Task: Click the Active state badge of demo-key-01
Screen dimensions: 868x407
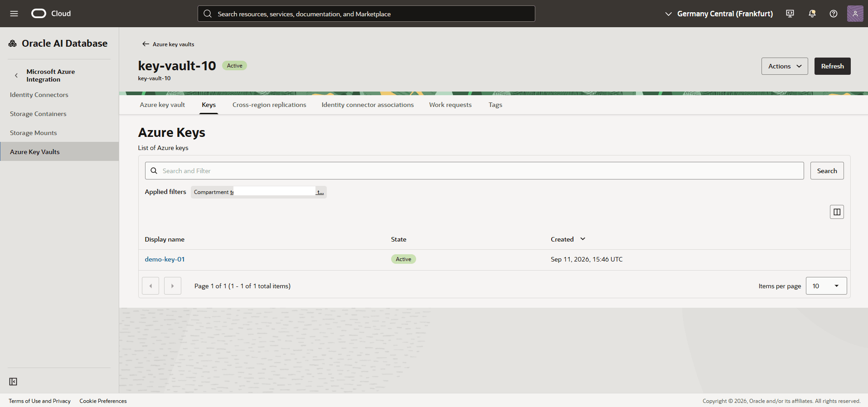Action: pos(403,259)
